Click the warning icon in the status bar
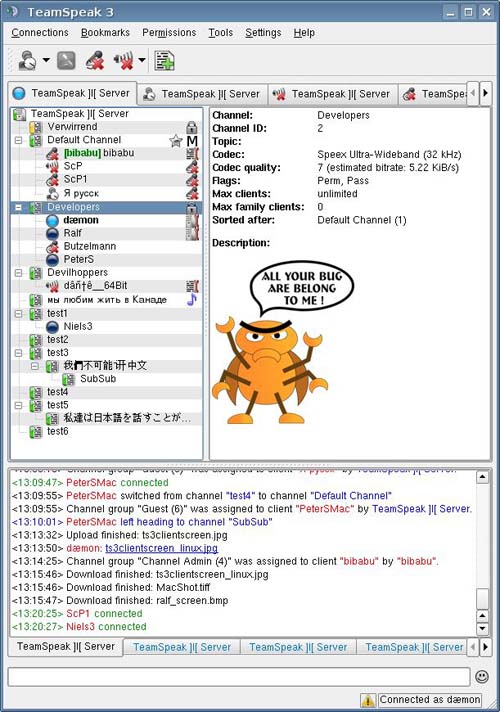 (x=367, y=700)
